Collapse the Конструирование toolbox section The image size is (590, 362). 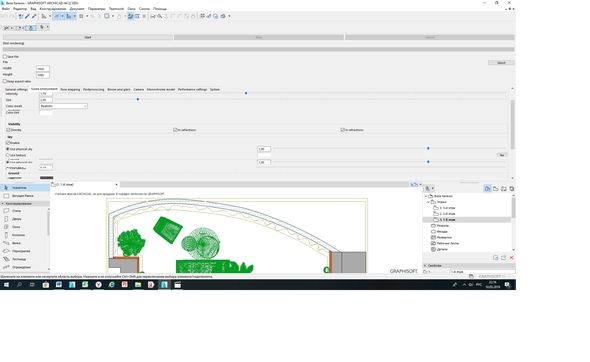[x=3, y=204]
